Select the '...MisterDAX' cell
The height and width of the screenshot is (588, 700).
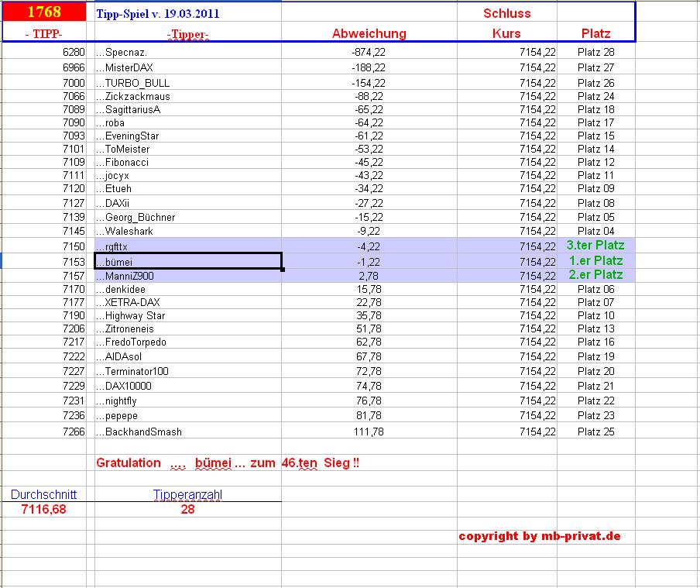tap(188, 67)
